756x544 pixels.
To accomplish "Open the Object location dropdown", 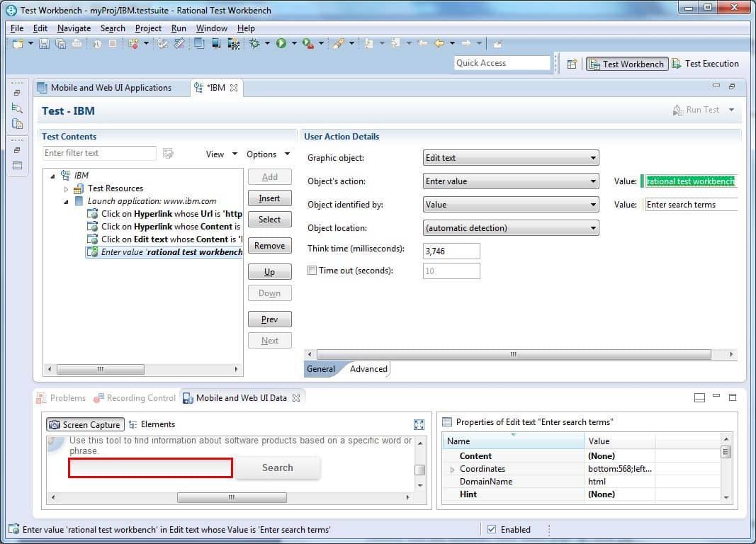I will point(510,228).
